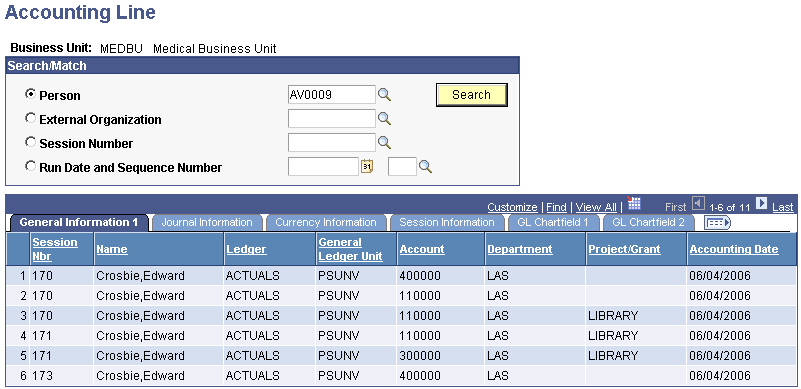Open the Currency Information tab
Viewport: 801px width, 389px height.
click(325, 222)
